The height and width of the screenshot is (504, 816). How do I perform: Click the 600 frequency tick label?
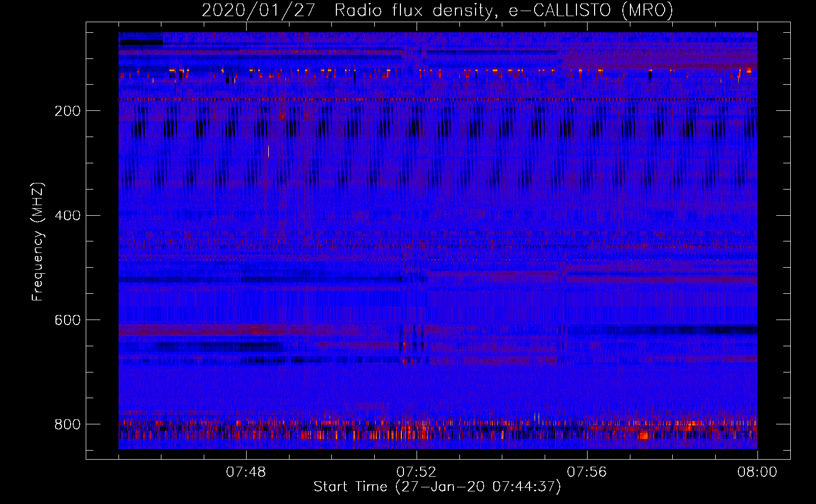click(67, 320)
